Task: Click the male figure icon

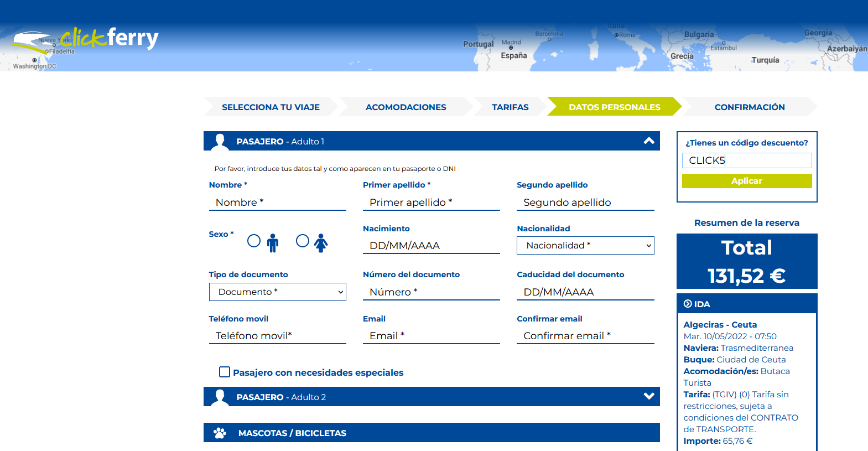Action: 273,243
